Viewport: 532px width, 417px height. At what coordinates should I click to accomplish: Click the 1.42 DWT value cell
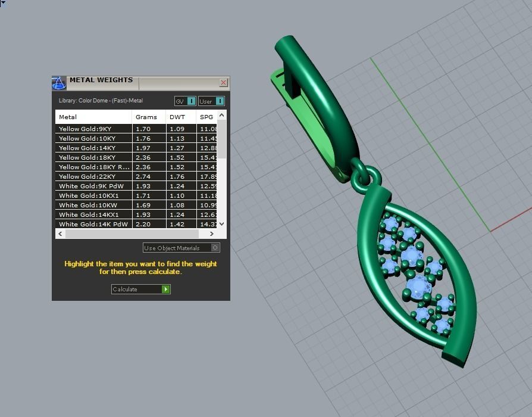181,224
